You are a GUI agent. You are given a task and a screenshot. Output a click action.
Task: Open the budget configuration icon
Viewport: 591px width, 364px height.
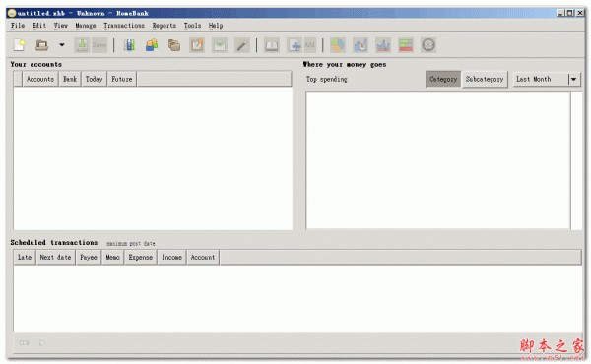pyautogui.click(x=220, y=45)
